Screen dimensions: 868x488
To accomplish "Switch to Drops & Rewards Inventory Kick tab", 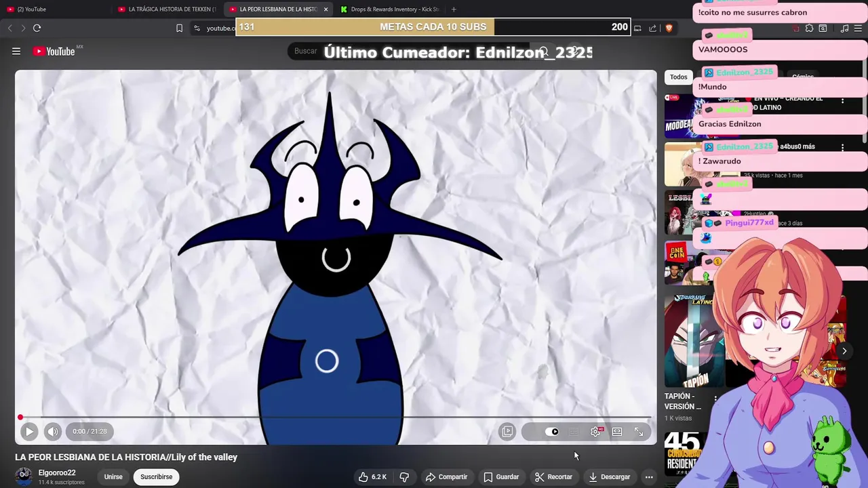I will pos(390,9).
